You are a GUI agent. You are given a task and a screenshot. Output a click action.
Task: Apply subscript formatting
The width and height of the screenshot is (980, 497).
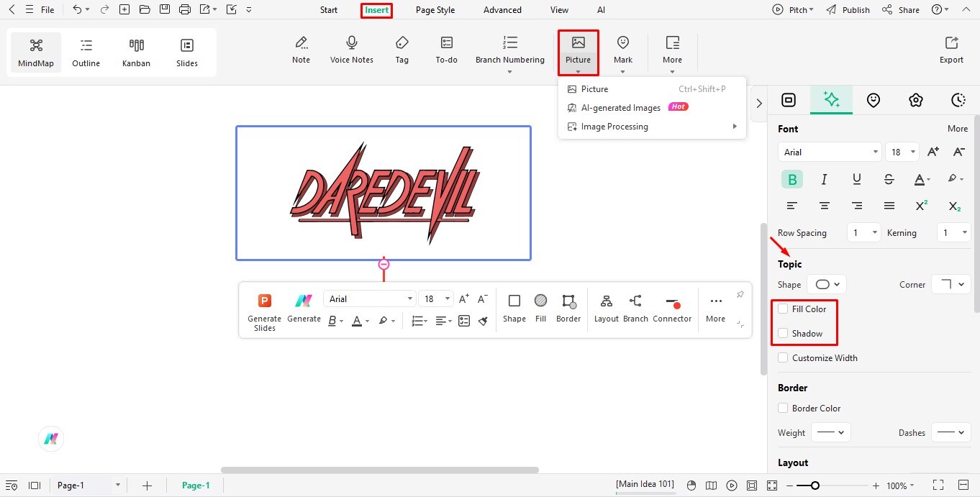pos(954,206)
